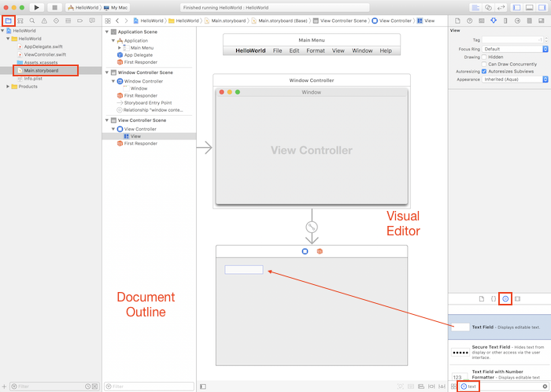Show the Code Snippet library
The image size is (551, 392).
tap(494, 299)
